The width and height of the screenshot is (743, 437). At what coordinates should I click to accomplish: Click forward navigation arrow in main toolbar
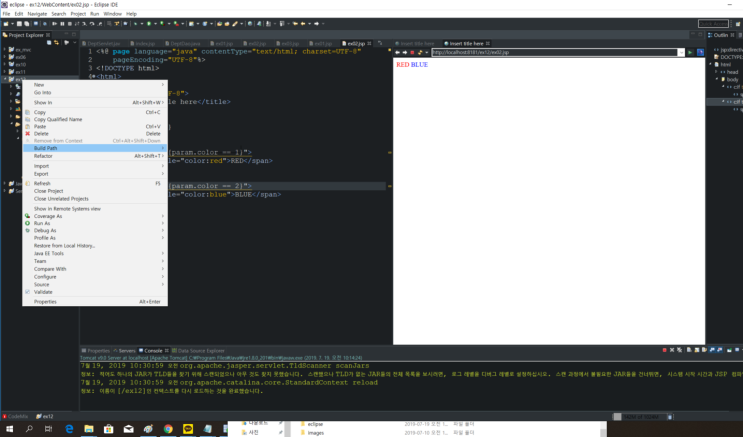tap(317, 24)
